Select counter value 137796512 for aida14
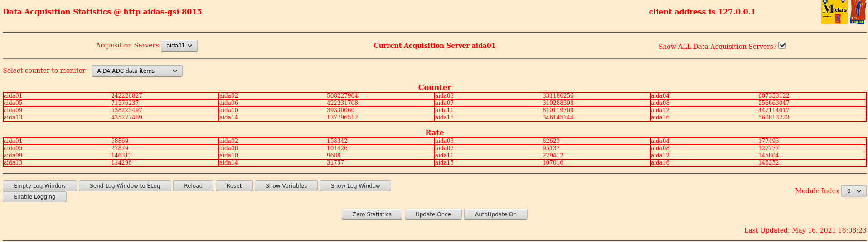Image resolution: width=868 pixels, height=242 pixels. click(342, 118)
